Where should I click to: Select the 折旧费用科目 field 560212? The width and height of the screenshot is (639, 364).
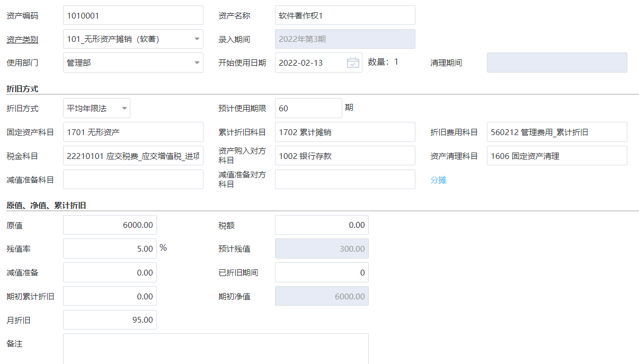(x=557, y=132)
